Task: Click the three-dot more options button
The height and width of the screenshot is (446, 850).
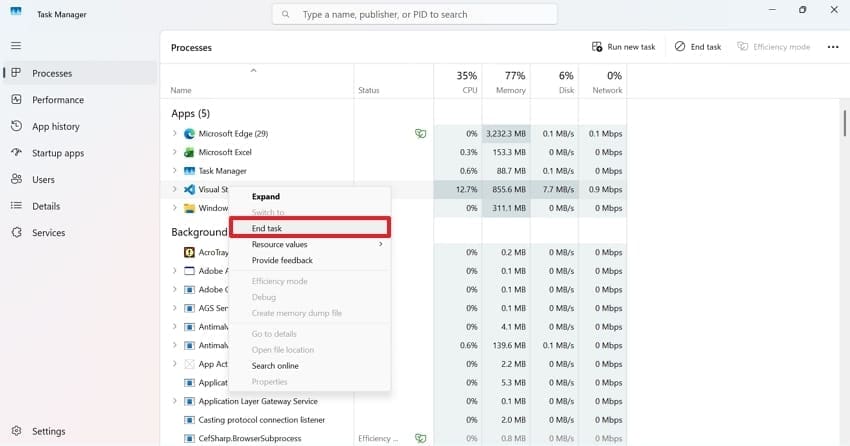Action: pyautogui.click(x=833, y=47)
